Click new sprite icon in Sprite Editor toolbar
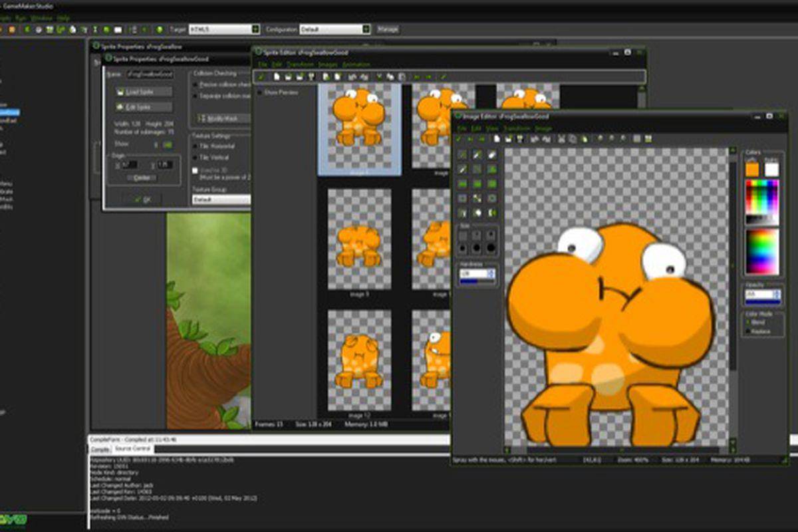 pyautogui.click(x=277, y=77)
